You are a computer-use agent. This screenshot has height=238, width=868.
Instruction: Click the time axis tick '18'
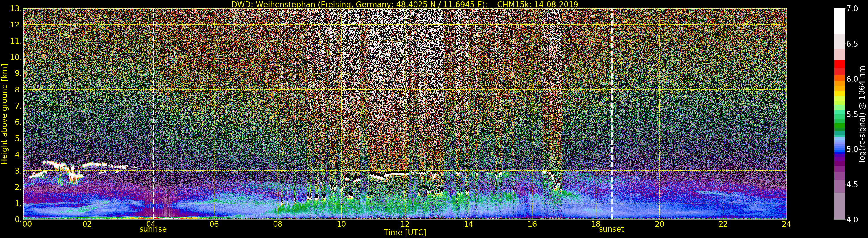pyautogui.click(x=596, y=224)
